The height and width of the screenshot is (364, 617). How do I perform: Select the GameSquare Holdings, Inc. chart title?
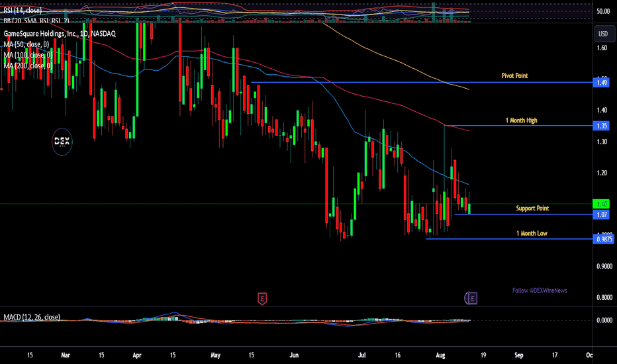60,34
